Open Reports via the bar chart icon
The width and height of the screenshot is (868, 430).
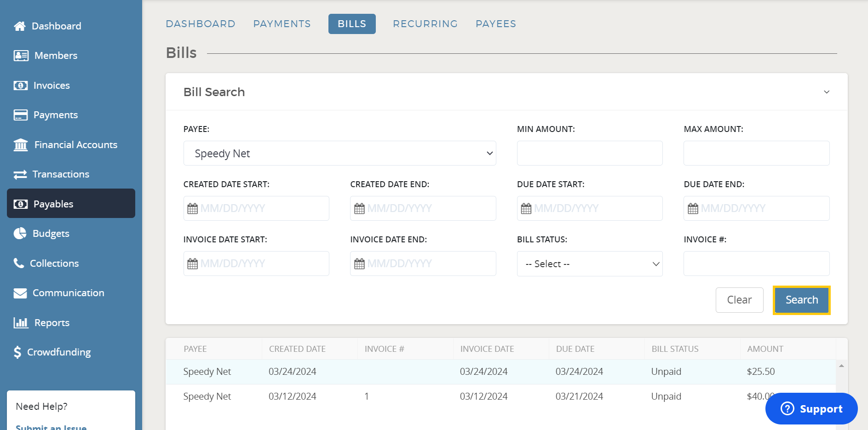pyautogui.click(x=21, y=323)
